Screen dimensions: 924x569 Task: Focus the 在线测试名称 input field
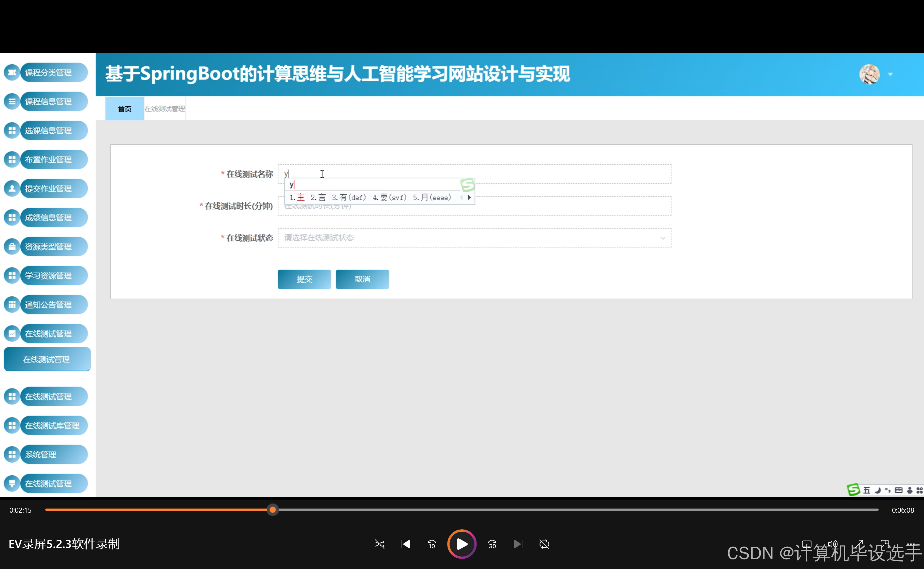[x=474, y=174]
